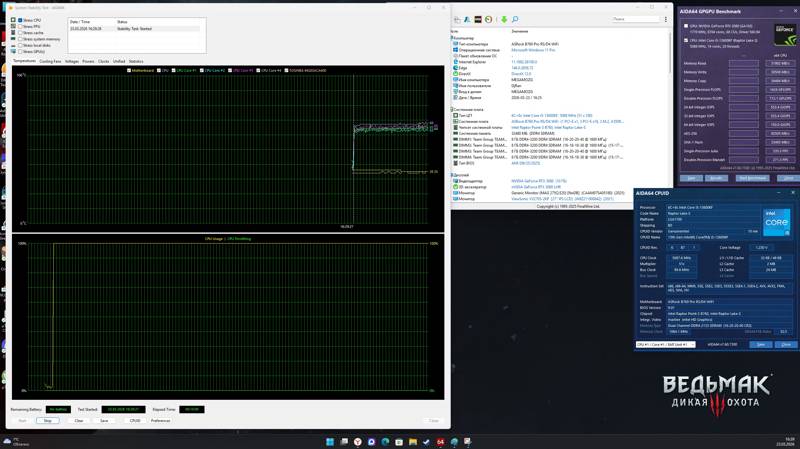Open the CPU core selector dropdown in CPUID

tap(665, 344)
